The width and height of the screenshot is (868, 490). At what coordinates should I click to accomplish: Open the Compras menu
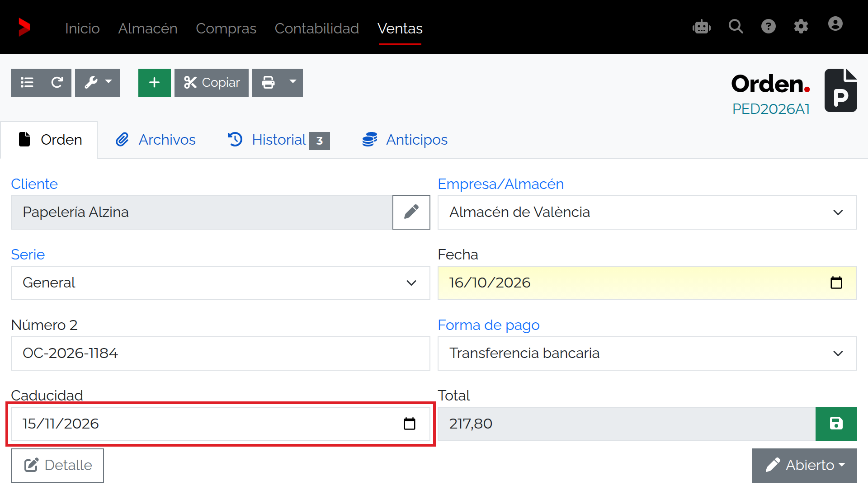(226, 28)
